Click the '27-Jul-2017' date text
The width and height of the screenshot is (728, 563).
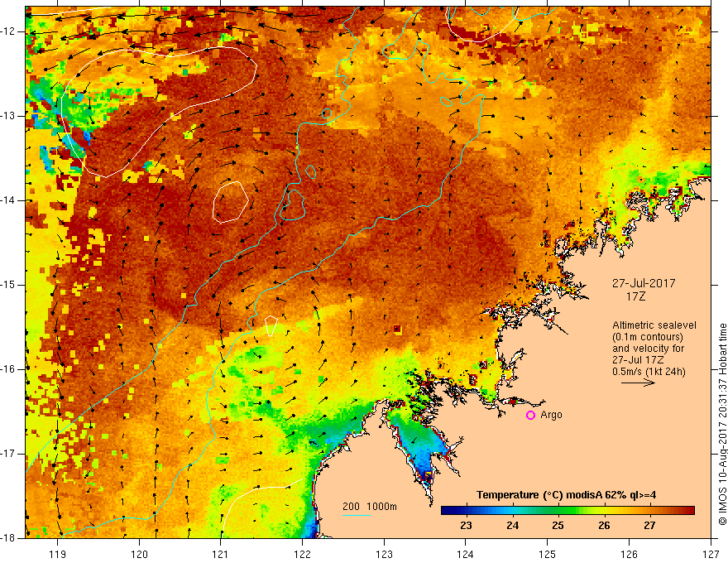click(x=644, y=283)
